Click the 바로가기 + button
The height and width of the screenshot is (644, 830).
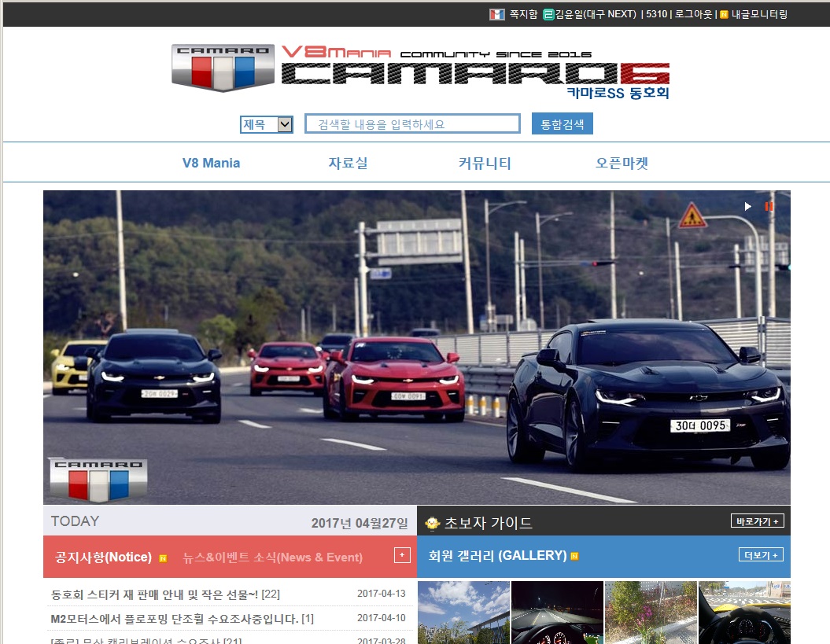pos(758,521)
